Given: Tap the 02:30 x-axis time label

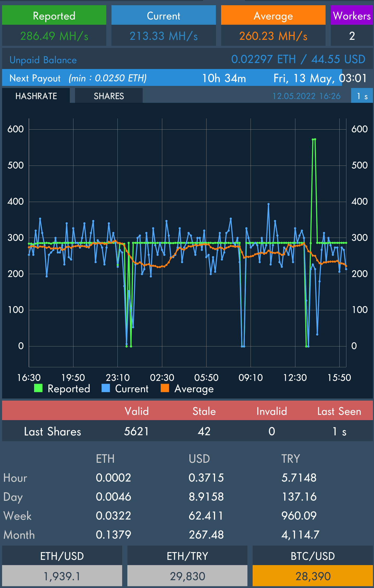Looking at the screenshot, I should pyautogui.click(x=162, y=377).
